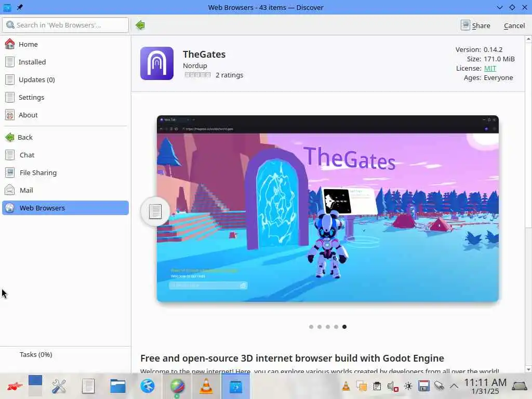The width and height of the screenshot is (532, 399).
Task: Launch the blue globe browser in taskbar
Action: (x=147, y=386)
